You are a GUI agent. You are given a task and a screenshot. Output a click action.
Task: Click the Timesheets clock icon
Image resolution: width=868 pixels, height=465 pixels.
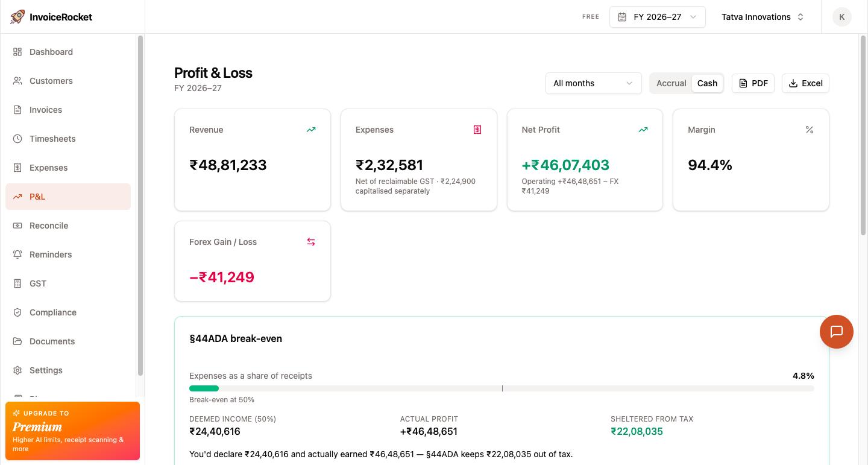[17, 139]
